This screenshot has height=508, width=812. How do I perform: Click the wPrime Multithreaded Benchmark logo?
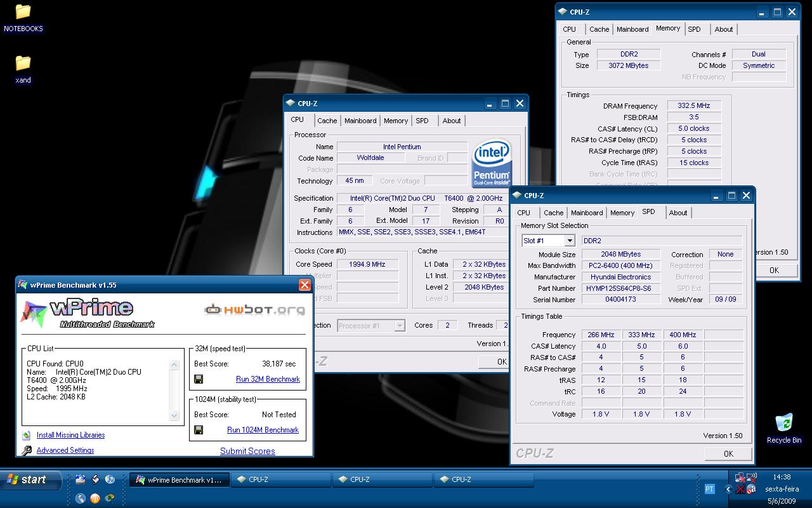89,313
